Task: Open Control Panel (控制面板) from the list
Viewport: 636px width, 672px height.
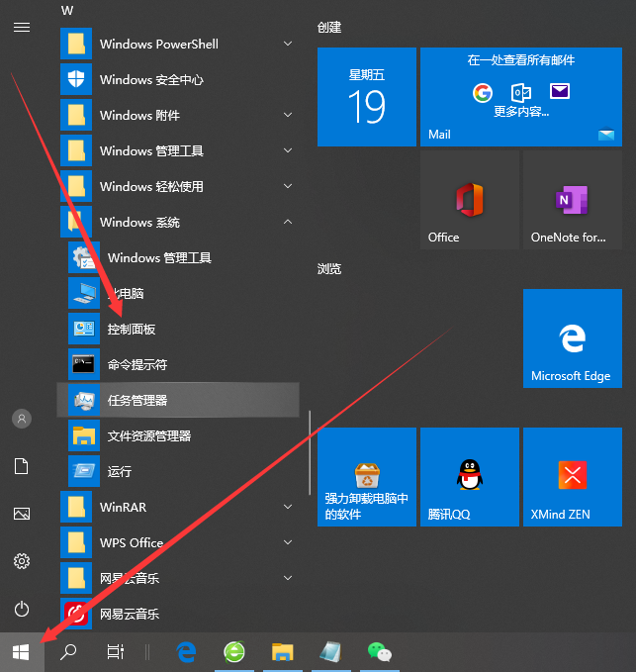Action: click(131, 329)
